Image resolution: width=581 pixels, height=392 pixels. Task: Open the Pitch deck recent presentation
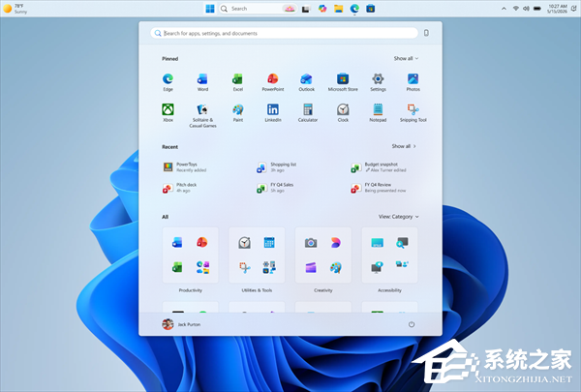180,188
